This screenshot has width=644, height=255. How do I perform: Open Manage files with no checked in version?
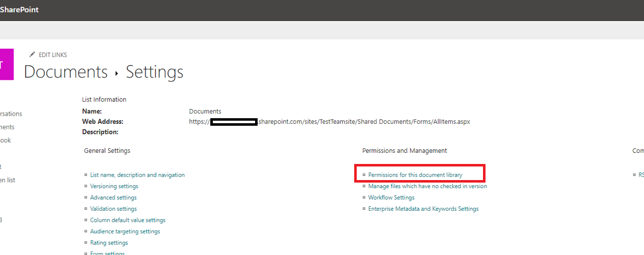tap(428, 186)
